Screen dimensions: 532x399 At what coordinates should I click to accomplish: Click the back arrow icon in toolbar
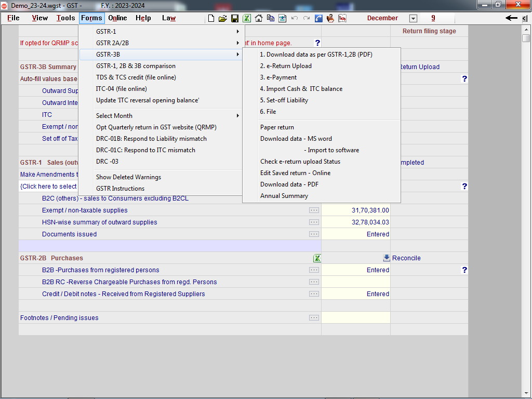point(511,18)
